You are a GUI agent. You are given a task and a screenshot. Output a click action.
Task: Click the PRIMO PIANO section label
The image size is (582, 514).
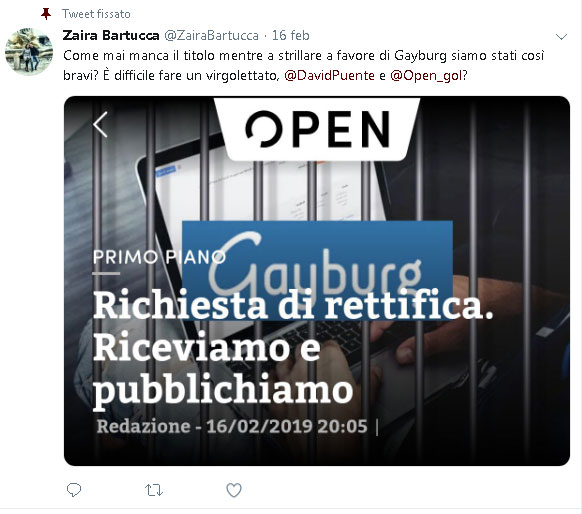click(x=159, y=257)
